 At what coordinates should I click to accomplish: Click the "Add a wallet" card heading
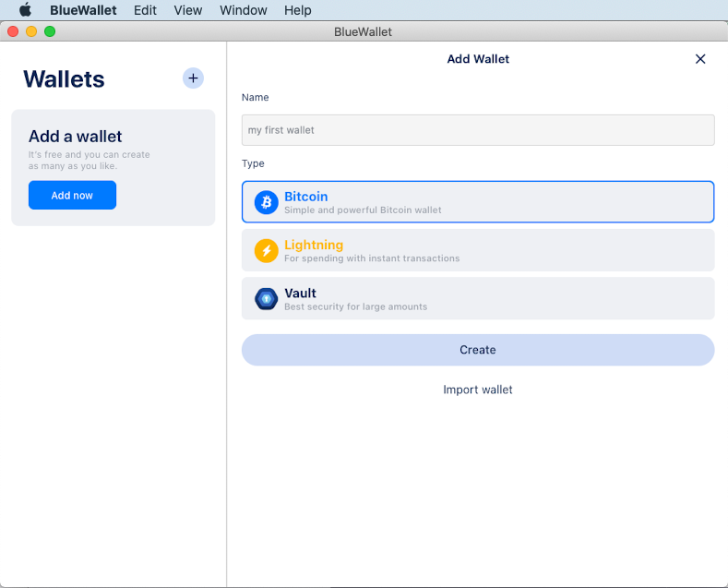pos(76,137)
